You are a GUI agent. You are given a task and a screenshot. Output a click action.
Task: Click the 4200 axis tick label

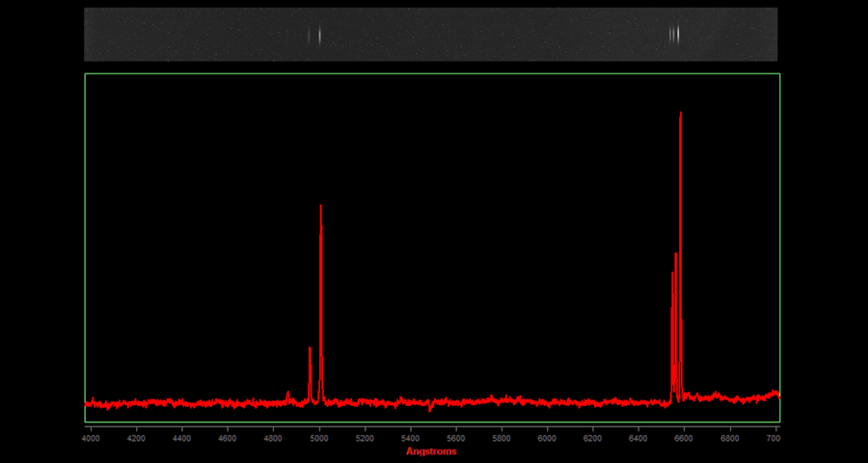[x=136, y=437]
